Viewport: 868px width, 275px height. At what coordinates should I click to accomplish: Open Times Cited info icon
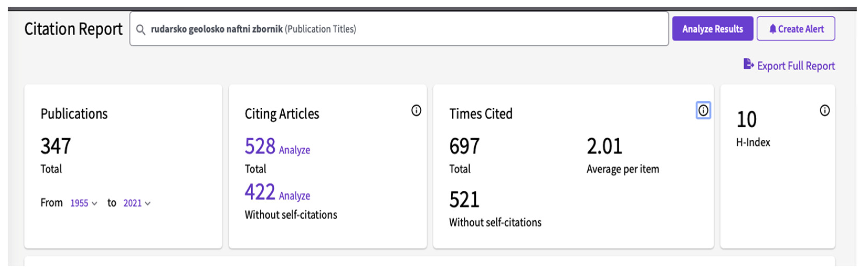(703, 110)
